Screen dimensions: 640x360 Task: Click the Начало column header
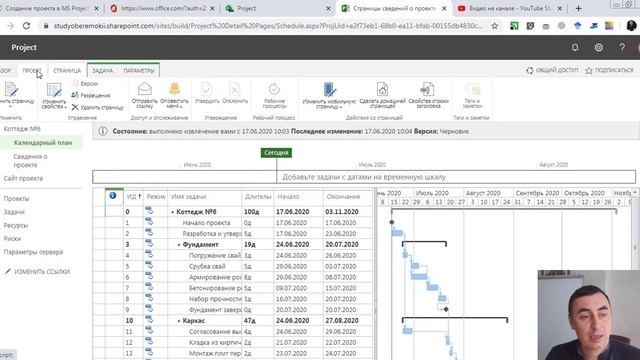(299, 196)
